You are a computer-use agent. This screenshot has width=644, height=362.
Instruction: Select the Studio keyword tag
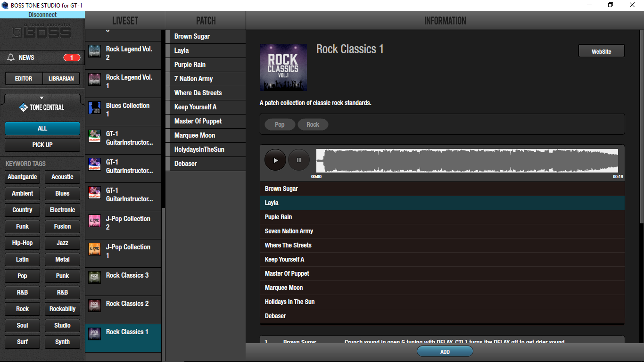[62, 326]
